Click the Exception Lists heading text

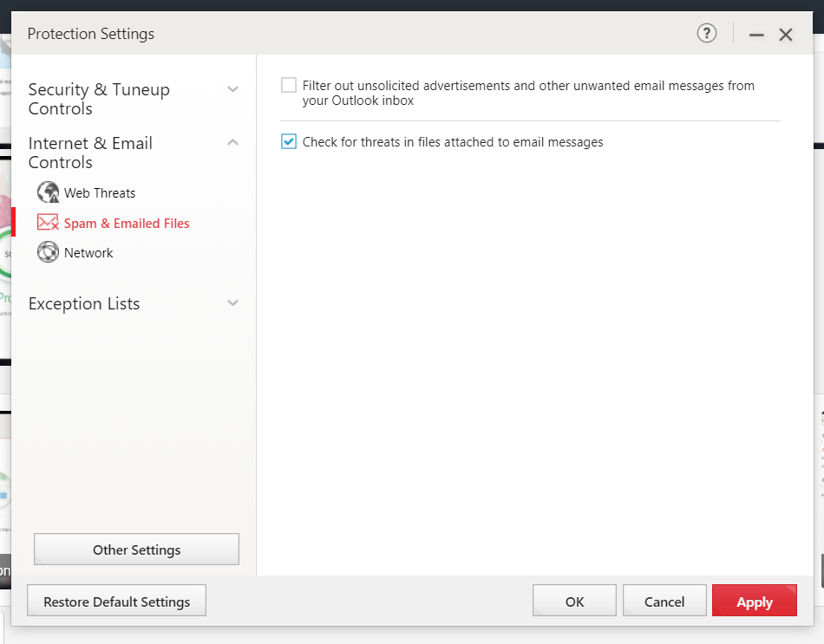pyautogui.click(x=84, y=303)
